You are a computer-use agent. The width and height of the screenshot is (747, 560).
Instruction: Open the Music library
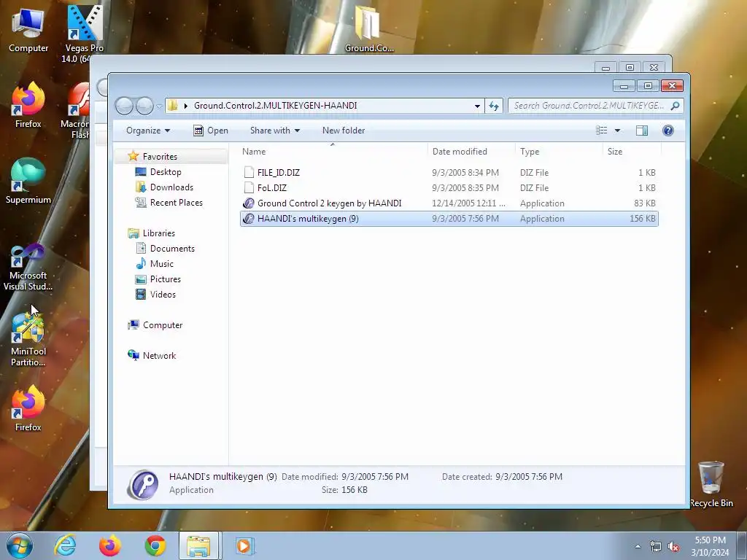click(x=161, y=264)
